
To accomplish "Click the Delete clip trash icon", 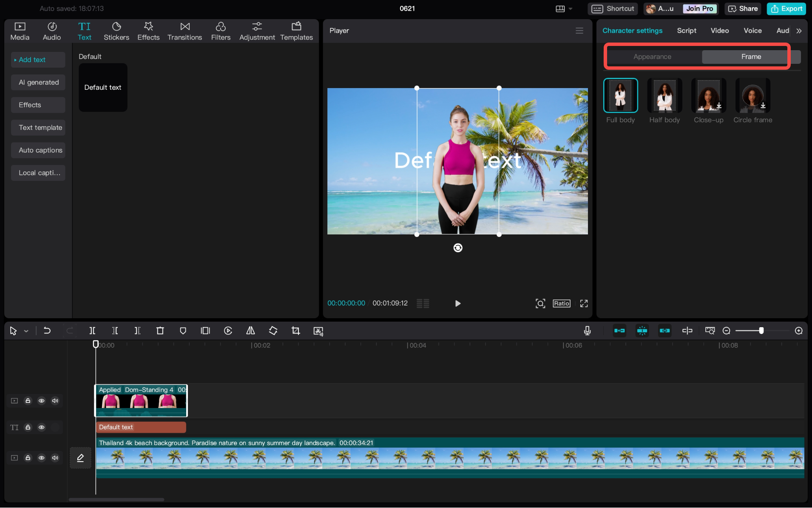I will click(160, 331).
